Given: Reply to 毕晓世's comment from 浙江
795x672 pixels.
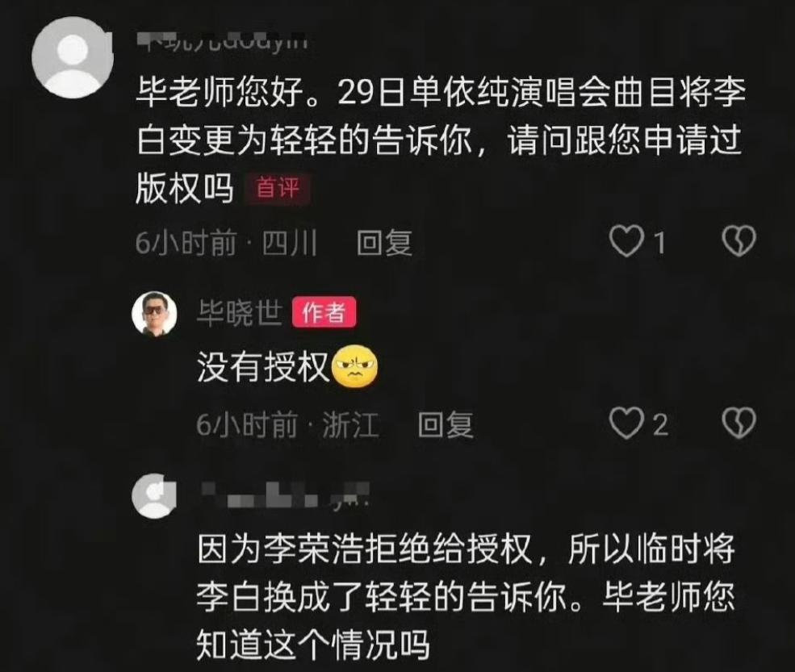Looking at the screenshot, I should 446,424.
